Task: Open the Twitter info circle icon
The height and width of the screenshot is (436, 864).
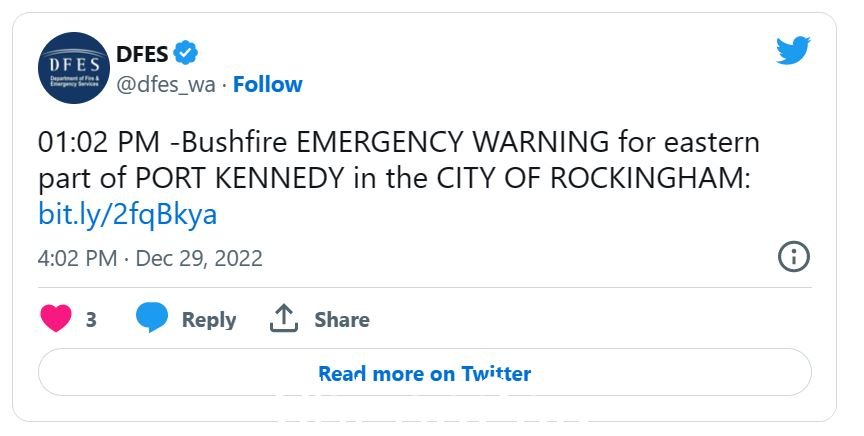Action: pyautogui.click(x=794, y=257)
